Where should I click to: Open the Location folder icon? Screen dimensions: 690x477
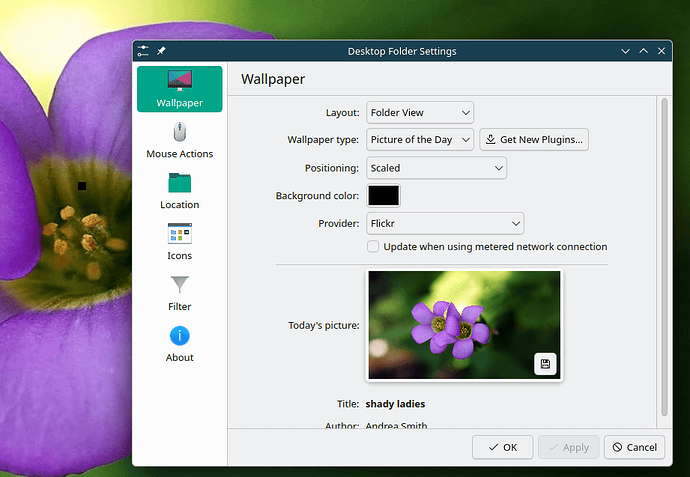coord(180,183)
